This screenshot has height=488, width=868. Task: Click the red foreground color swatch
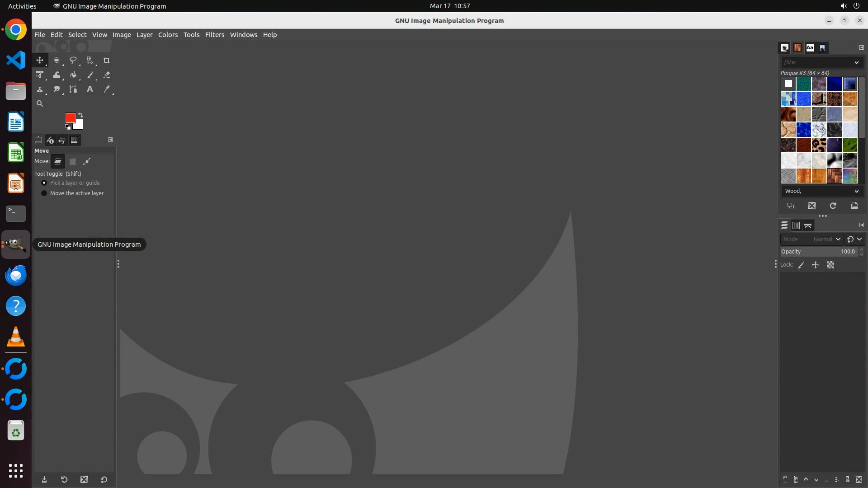coord(70,117)
